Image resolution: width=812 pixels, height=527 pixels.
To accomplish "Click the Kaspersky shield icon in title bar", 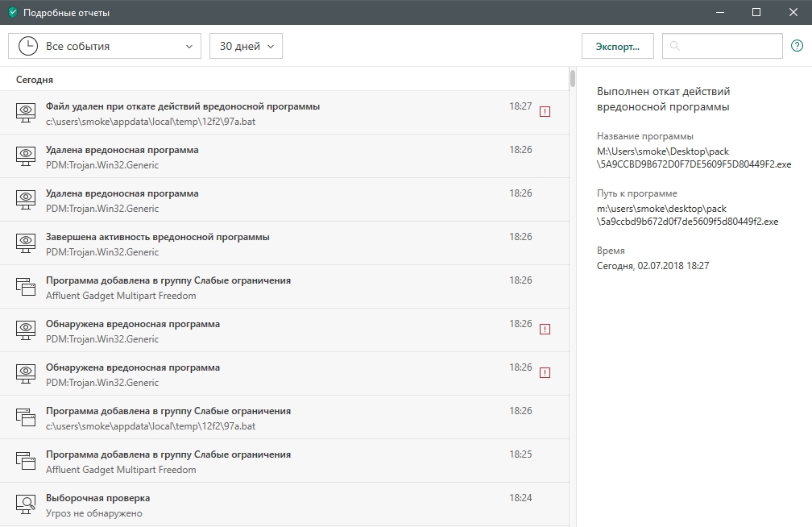I will (x=12, y=12).
